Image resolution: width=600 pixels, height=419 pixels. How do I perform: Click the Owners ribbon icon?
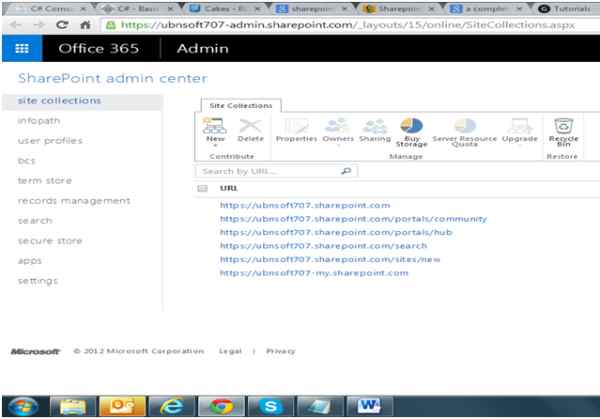[x=338, y=126]
